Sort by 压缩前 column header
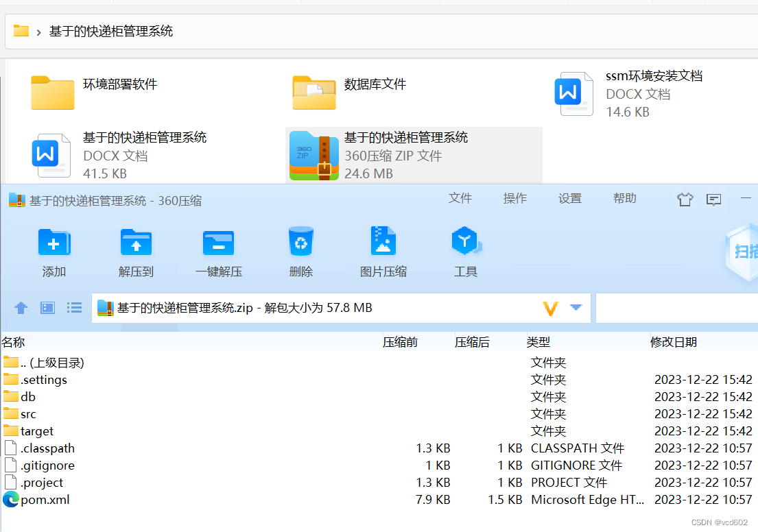This screenshot has height=532, width=758. 401,342
